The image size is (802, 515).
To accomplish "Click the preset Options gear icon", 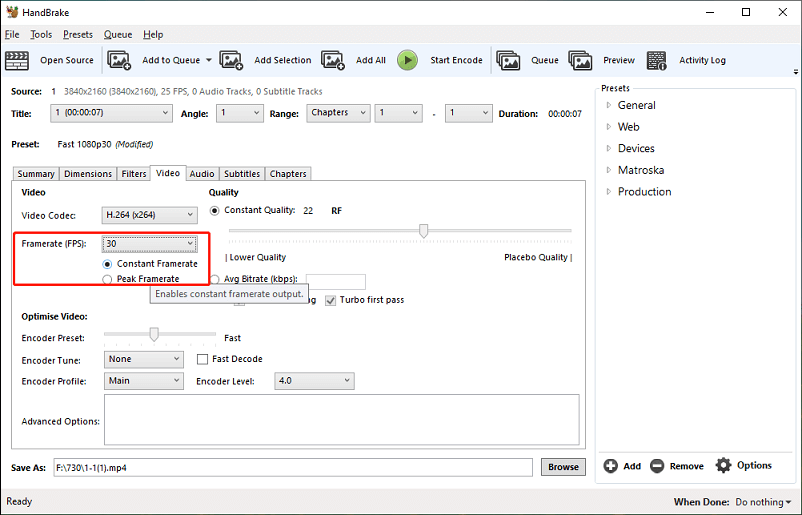I will pos(723,465).
